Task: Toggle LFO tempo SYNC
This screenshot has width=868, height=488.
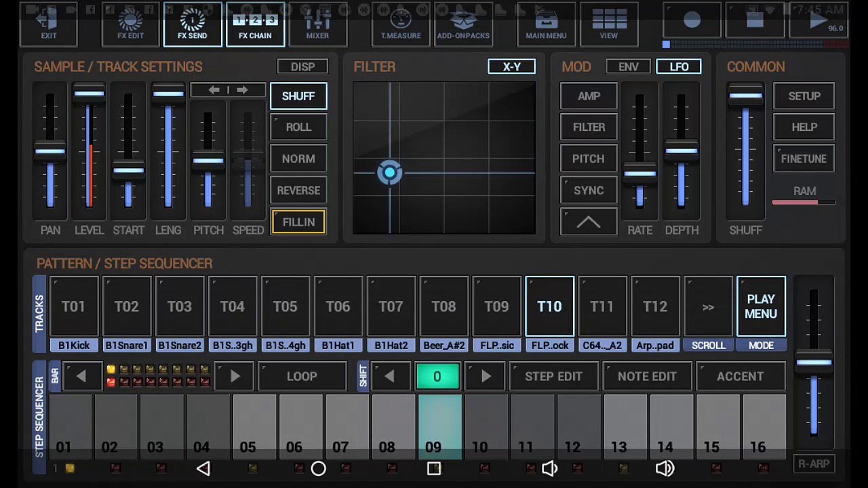Action: [589, 190]
